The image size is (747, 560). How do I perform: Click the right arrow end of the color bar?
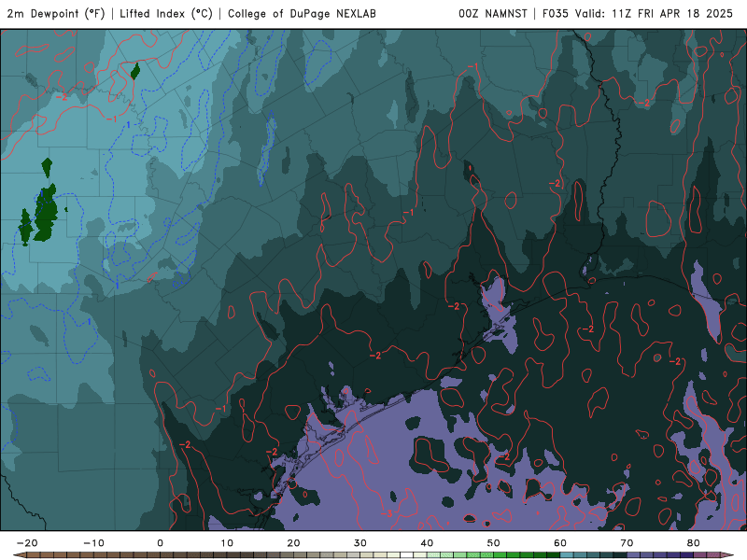pyautogui.click(x=727, y=554)
